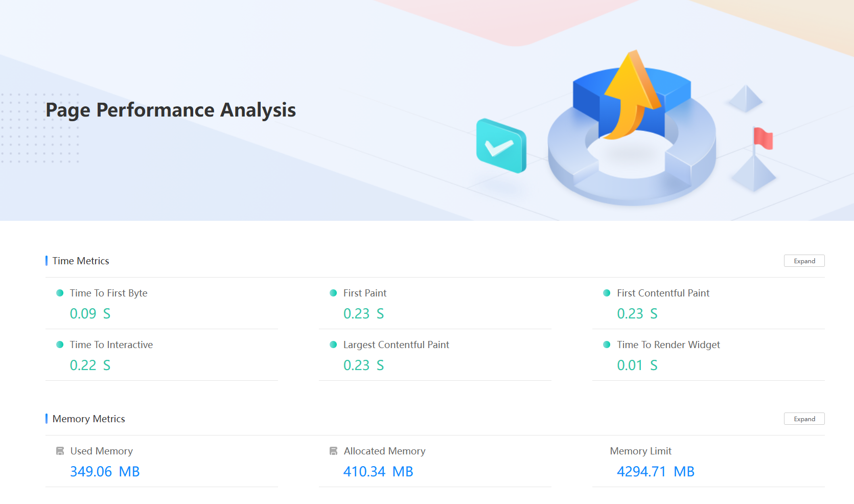Screen dimensions: 854x504
Task: Click the 0.09 S value
Action: point(90,313)
